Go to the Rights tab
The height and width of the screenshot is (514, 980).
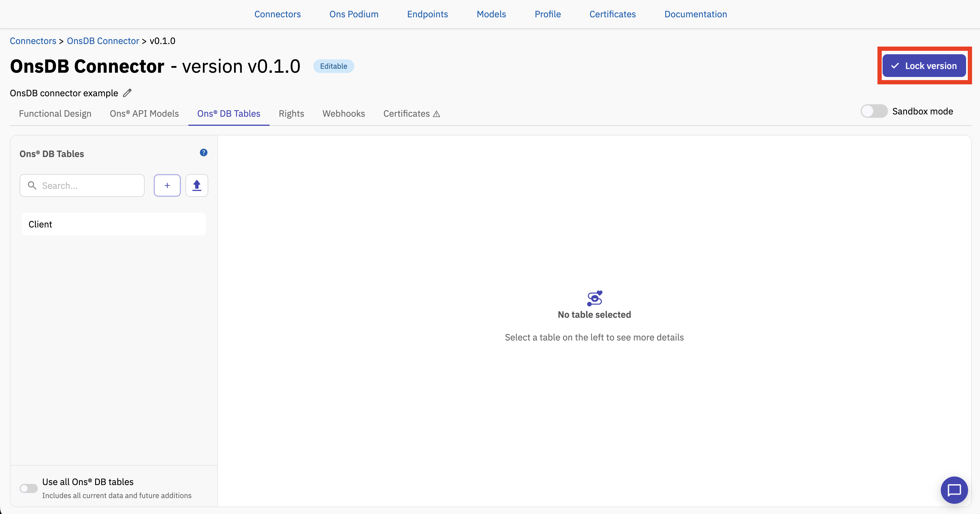[x=291, y=114]
